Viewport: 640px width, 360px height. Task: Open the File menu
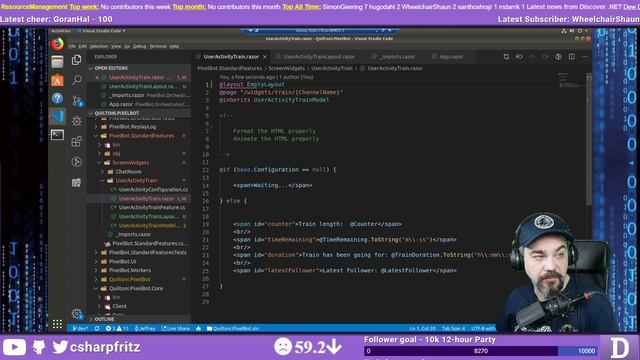click(x=72, y=46)
